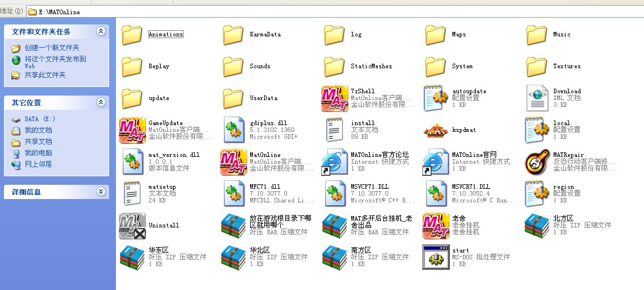Select the 北方区 ZIP archive icon
644x290 pixels.
537,226
